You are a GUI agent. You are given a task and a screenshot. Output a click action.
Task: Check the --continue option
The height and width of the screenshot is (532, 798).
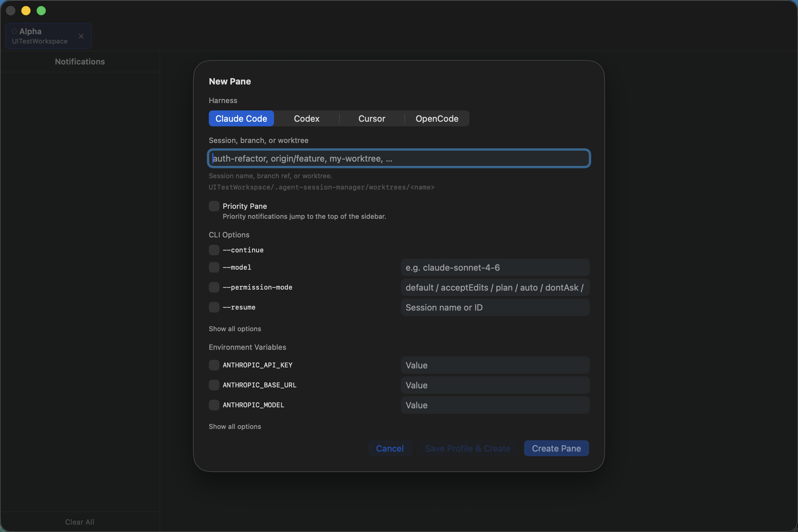pos(214,250)
